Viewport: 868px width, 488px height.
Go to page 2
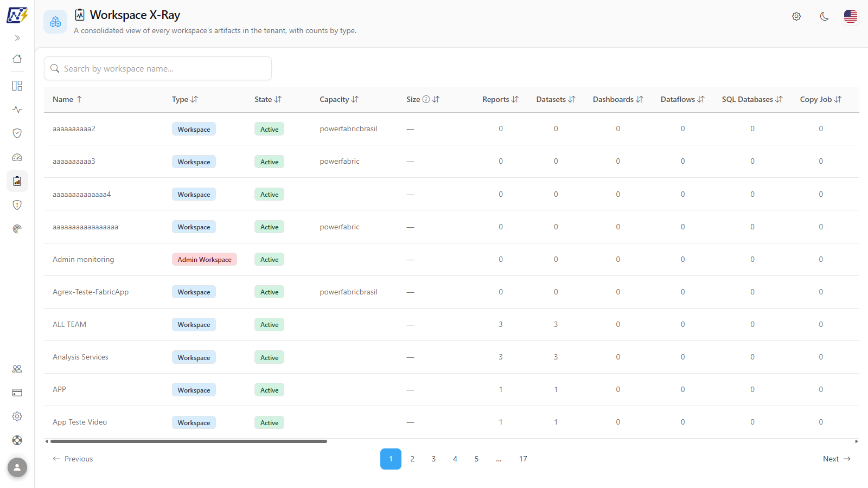(412, 459)
